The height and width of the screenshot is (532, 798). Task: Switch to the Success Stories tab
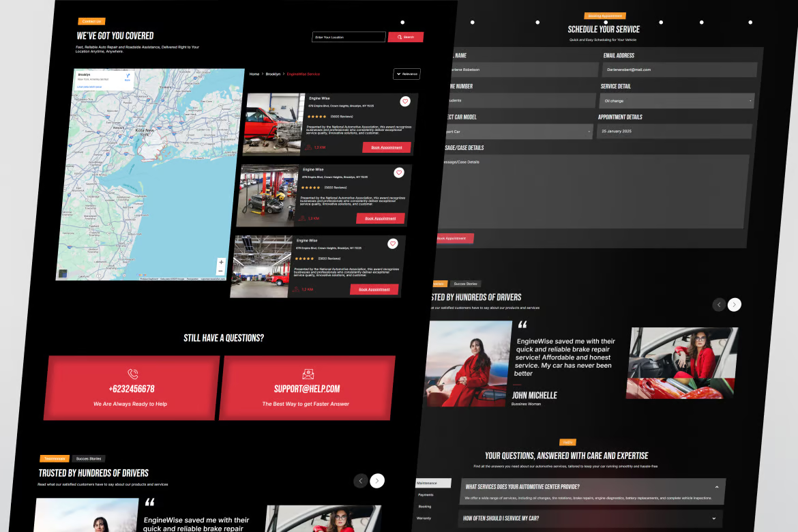89,458
